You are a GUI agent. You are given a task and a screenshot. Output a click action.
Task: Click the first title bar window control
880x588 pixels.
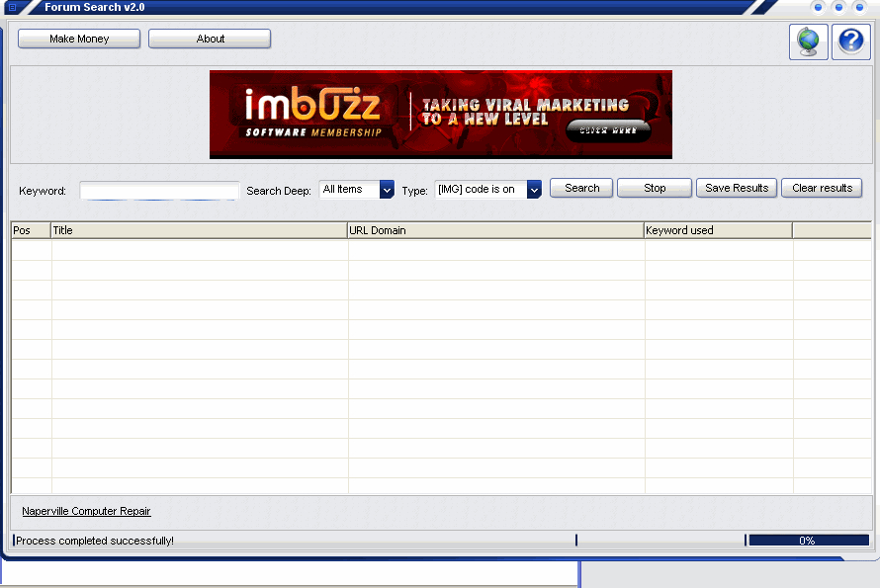point(818,7)
